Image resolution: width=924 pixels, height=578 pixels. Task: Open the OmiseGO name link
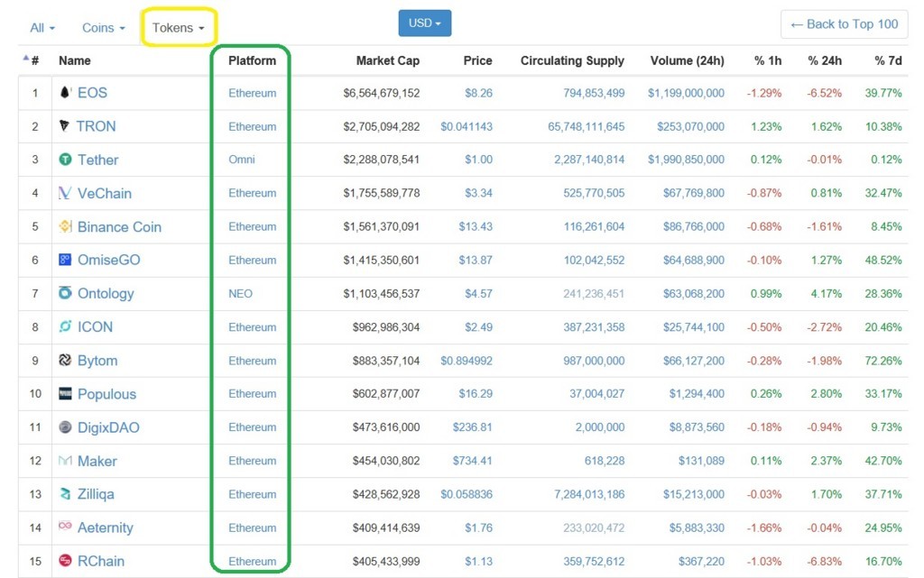(x=109, y=260)
